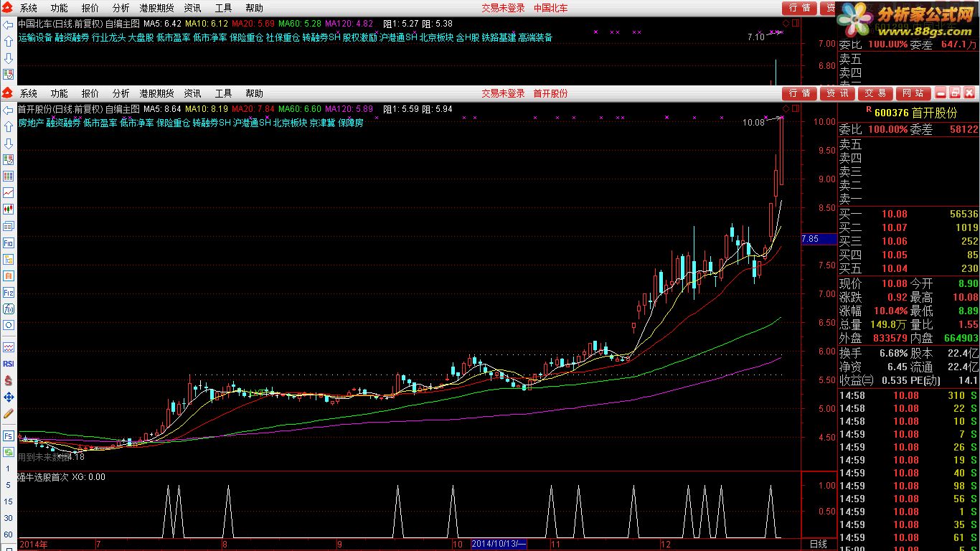
Task: Open the 功能 menu in the front window
Action: (60, 93)
